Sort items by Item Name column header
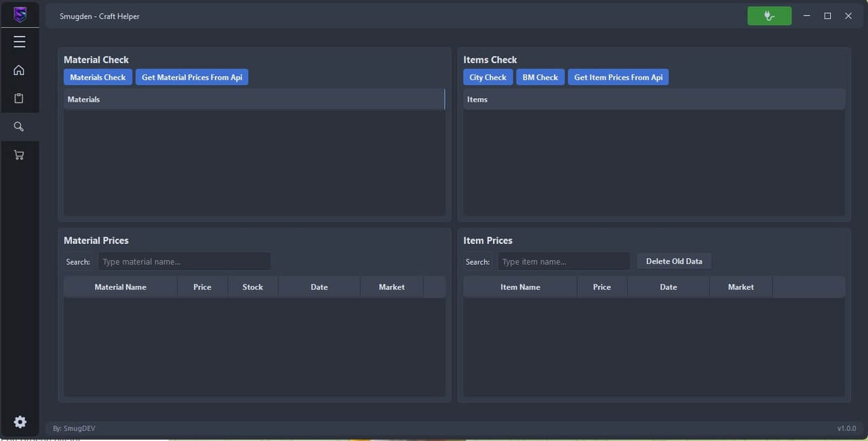868x441 pixels. [520, 287]
